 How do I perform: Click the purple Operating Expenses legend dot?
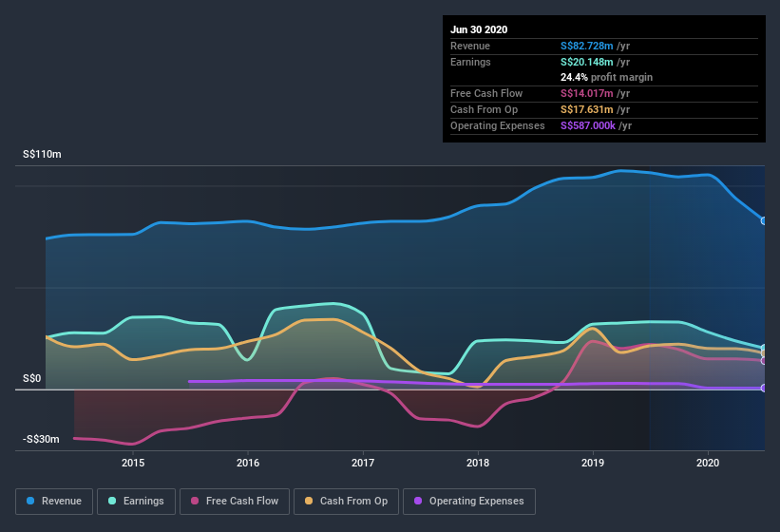click(x=418, y=501)
